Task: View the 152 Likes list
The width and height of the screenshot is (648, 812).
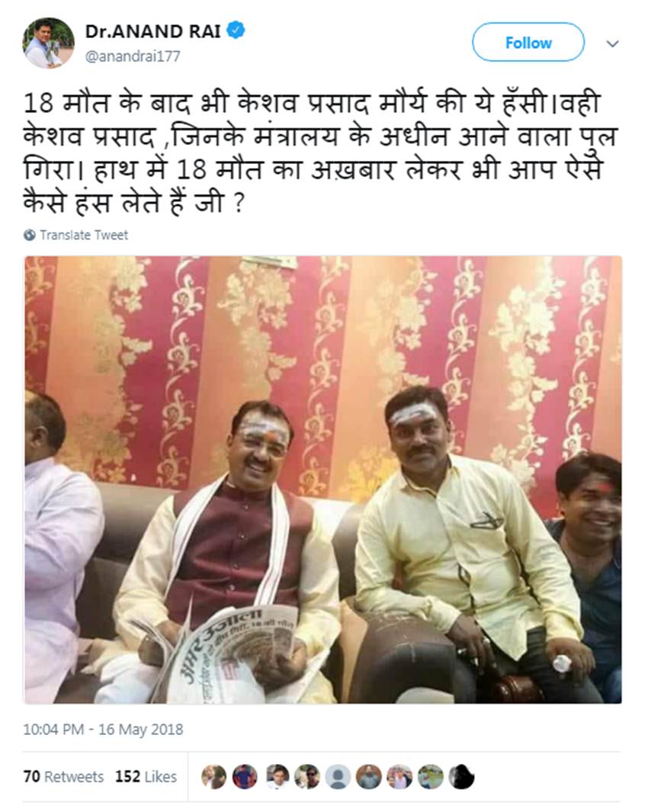Action: (x=146, y=777)
